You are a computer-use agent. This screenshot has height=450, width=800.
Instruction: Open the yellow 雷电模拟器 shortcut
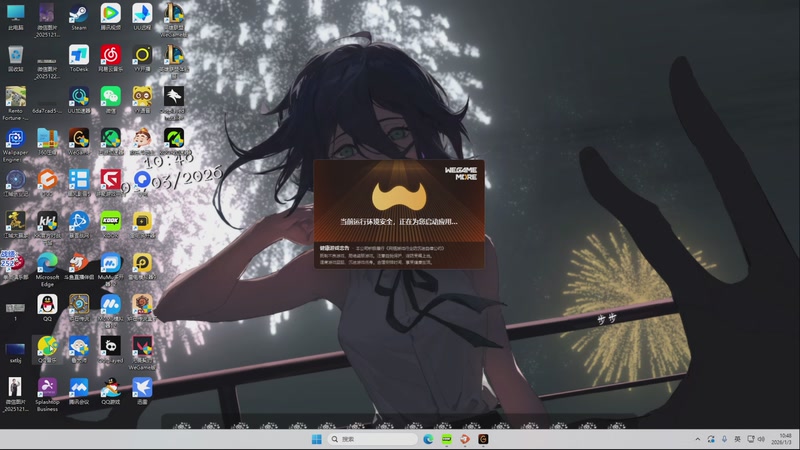(142, 266)
